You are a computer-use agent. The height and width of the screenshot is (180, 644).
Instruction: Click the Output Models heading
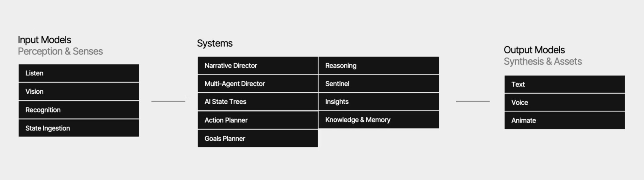534,50
